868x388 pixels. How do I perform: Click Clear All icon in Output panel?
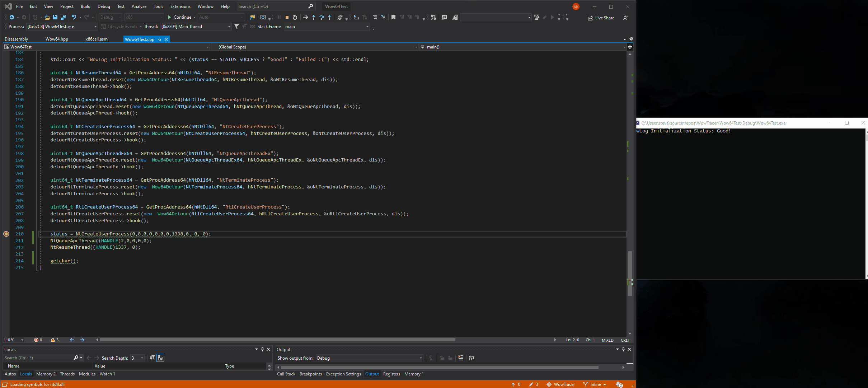[460, 358]
